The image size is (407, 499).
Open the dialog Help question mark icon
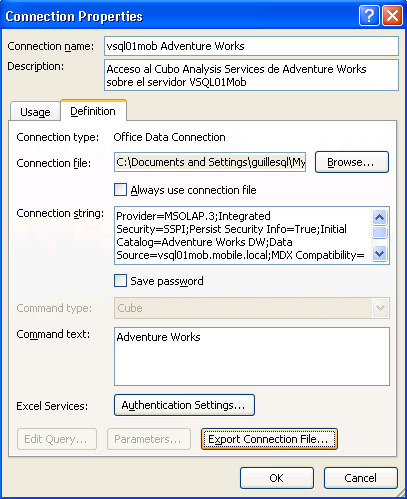coord(369,15)
